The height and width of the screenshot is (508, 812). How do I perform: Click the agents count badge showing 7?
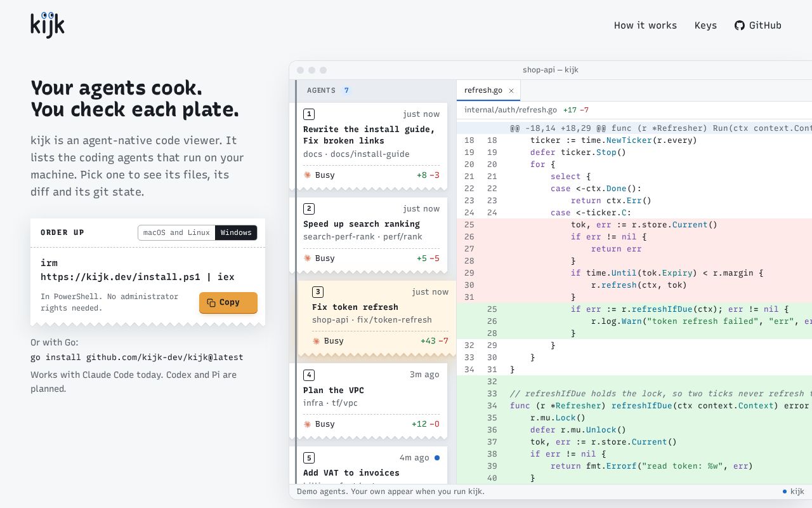(x=346, y=90)
